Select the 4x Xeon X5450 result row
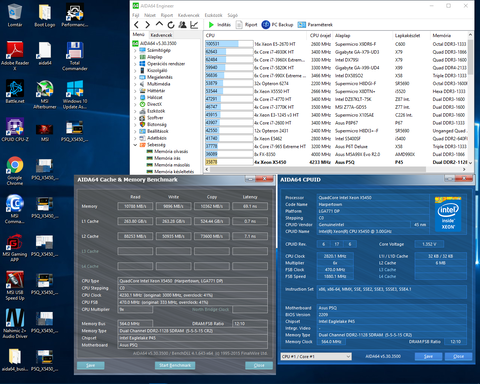This screenshot has height=384, width=480. (x=336, y=162)
